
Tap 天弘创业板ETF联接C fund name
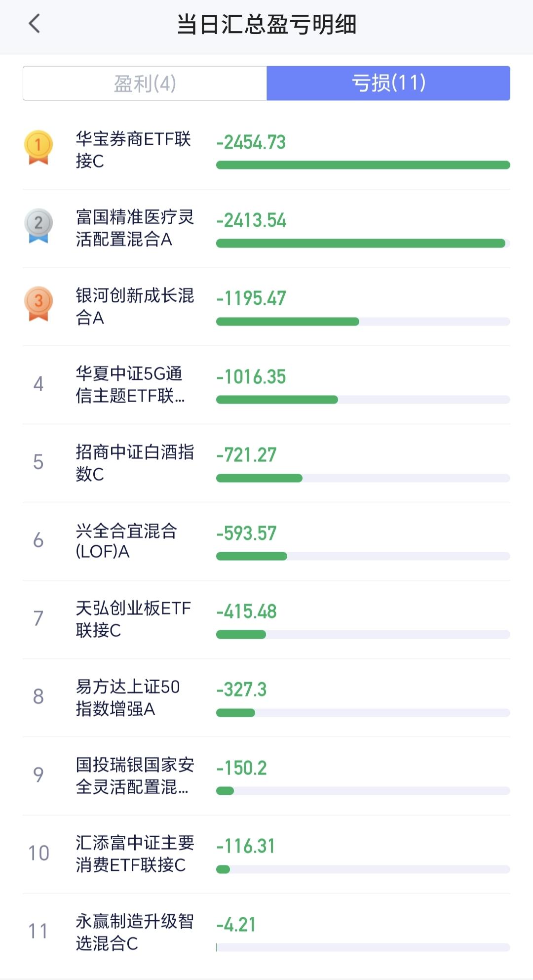pyautogui.click(x=133, y=619)
